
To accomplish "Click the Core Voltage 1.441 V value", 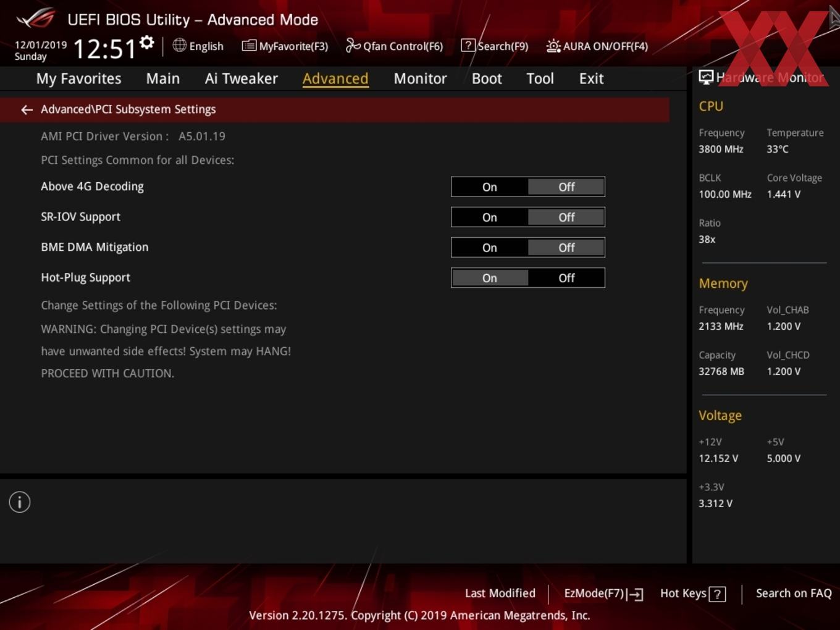I will [783, 194].
